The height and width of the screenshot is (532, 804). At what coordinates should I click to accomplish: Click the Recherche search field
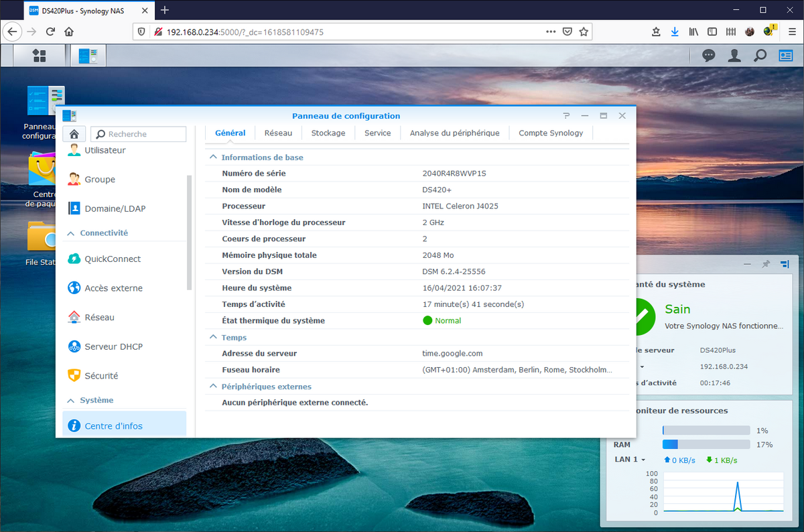click(138, 134)
